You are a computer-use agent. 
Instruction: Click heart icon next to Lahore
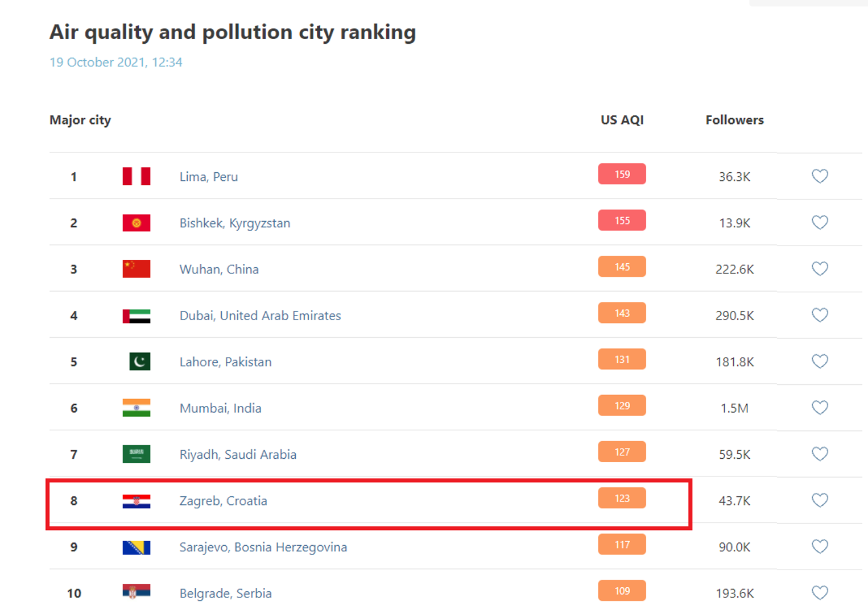pyautogui.click(x=819, y=362)
